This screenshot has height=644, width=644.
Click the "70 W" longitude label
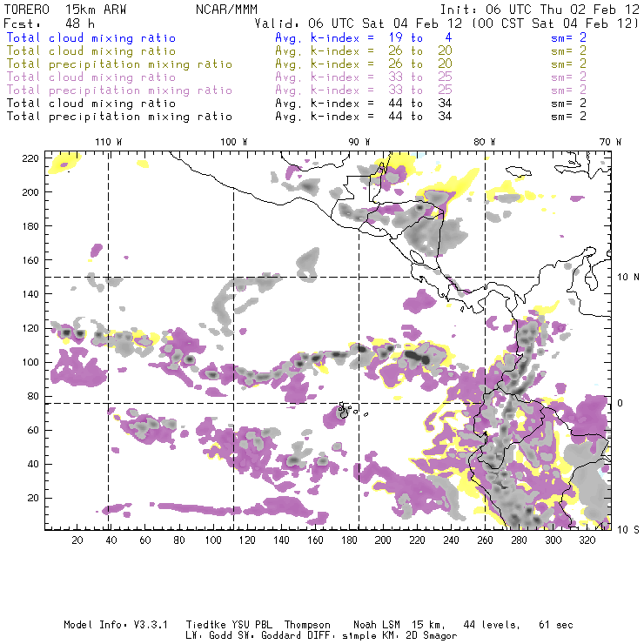(x=610, y=142)
